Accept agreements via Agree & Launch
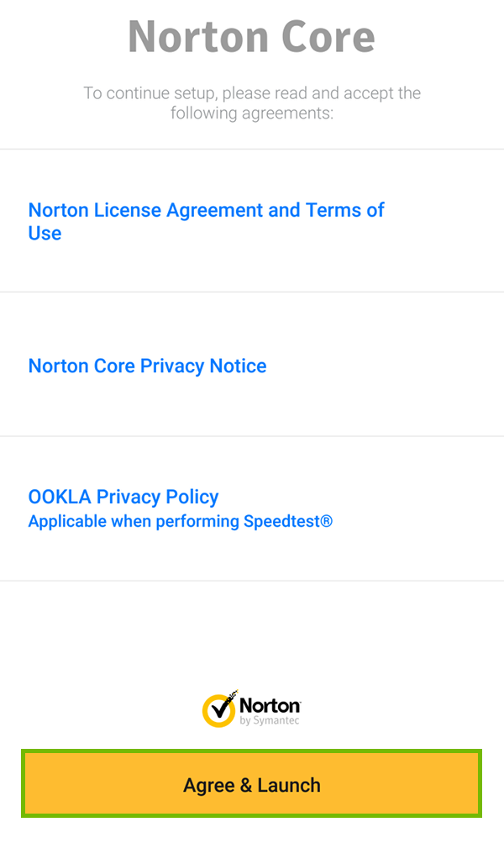Viewport: 504px width, 843px height. coord(252,783)
